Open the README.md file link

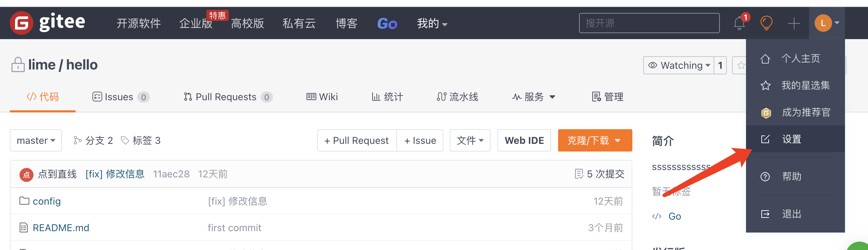[x=61, y=228]
